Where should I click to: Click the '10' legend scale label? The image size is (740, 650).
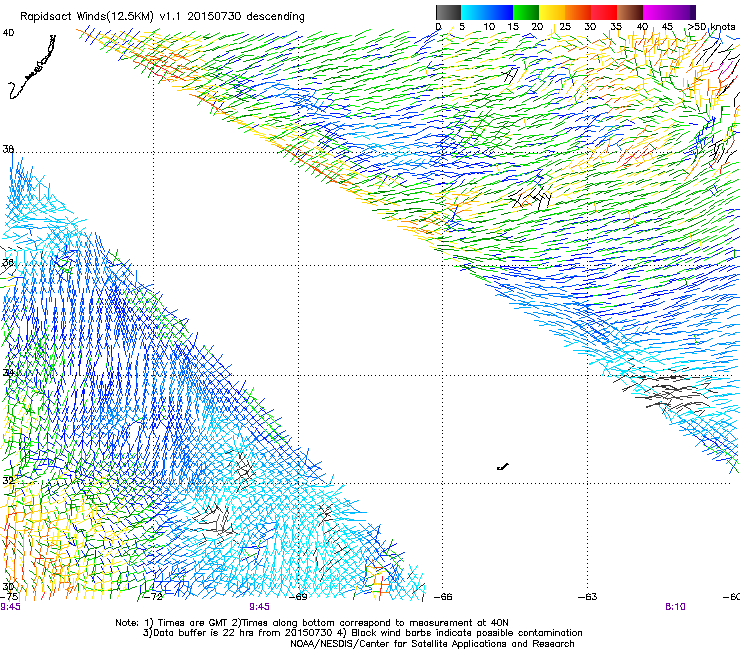[489, 27]
